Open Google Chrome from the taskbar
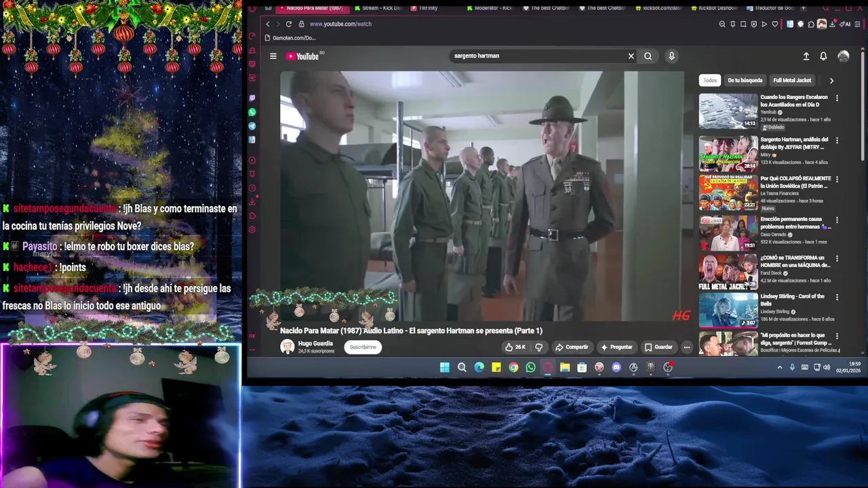868x488 pixels. (x=513, y=367)
